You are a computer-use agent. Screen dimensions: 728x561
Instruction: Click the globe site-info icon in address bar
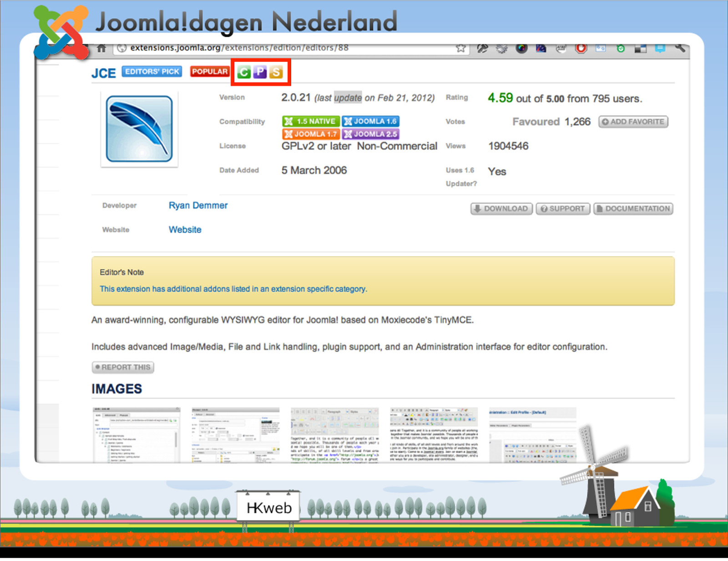pos(121,48)
